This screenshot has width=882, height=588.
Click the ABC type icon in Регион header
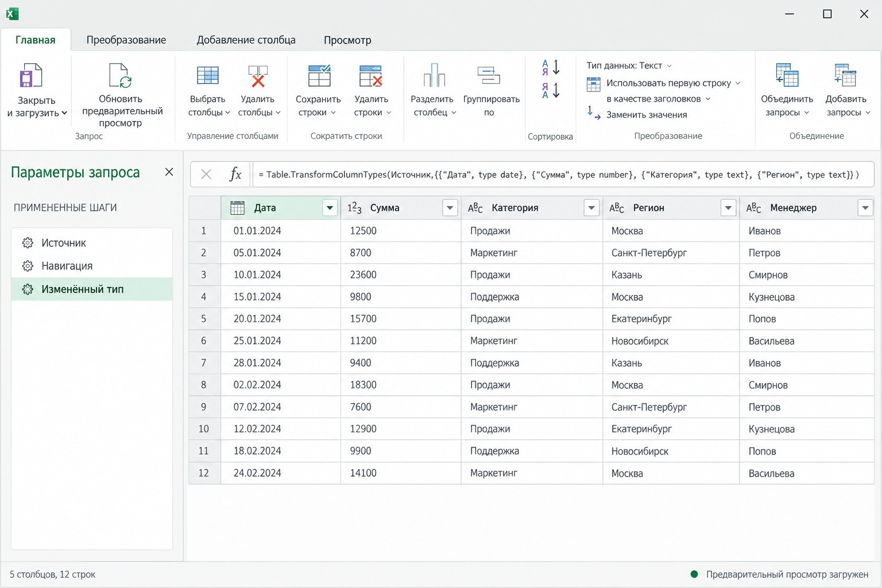point(617,208)
